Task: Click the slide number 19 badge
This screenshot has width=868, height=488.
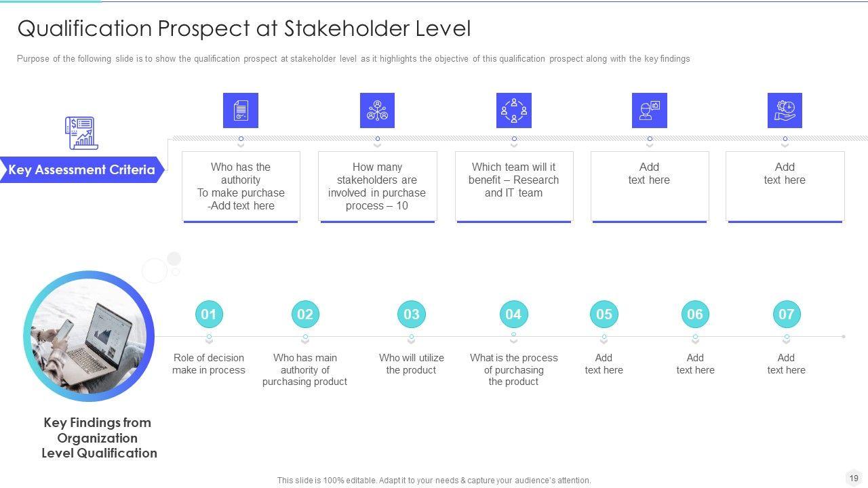Action: tap(854, 478)
